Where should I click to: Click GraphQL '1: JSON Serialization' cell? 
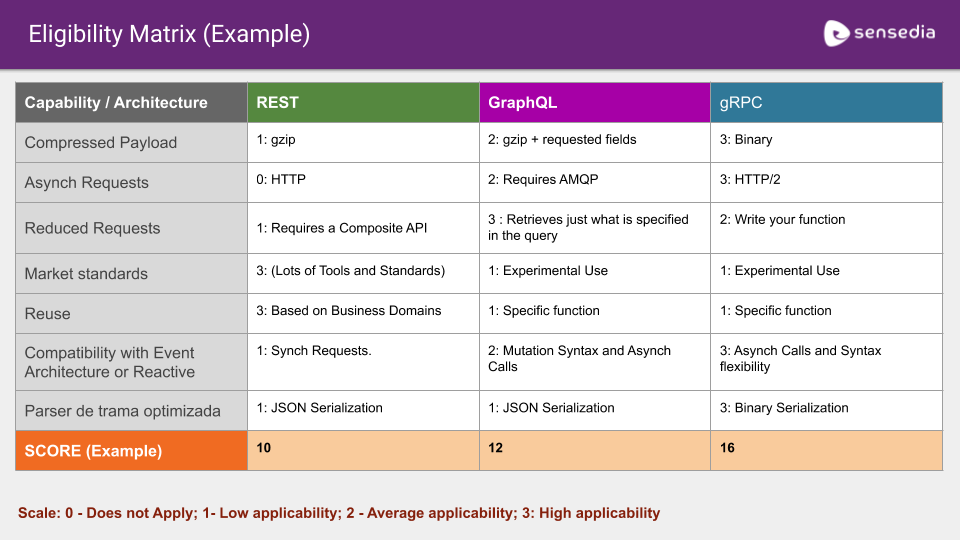[594, 411]
